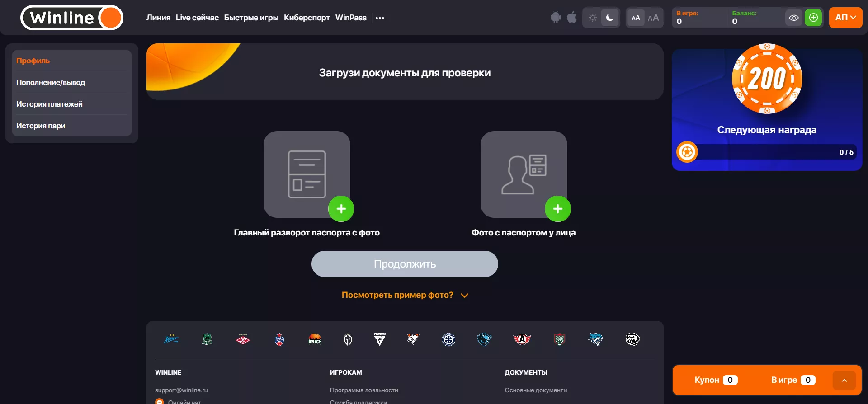Hide balance using the eye icon
Screen dimensions: 868x404
point(793,18)
